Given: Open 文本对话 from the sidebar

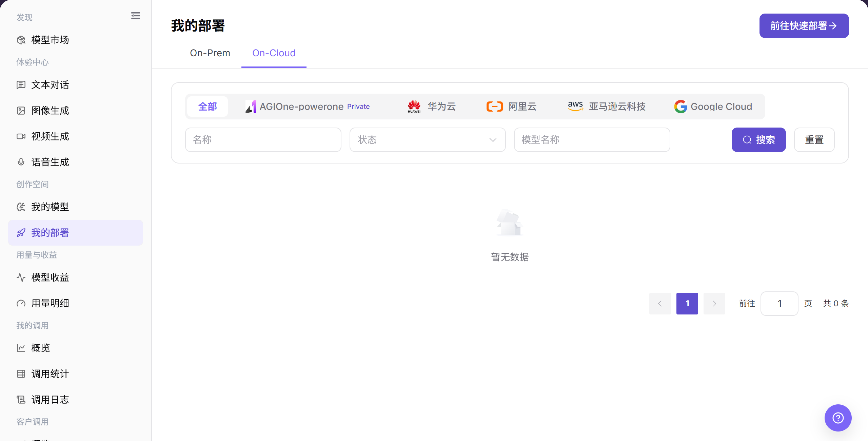Looking at the screenshot, I should coord(75,85).
